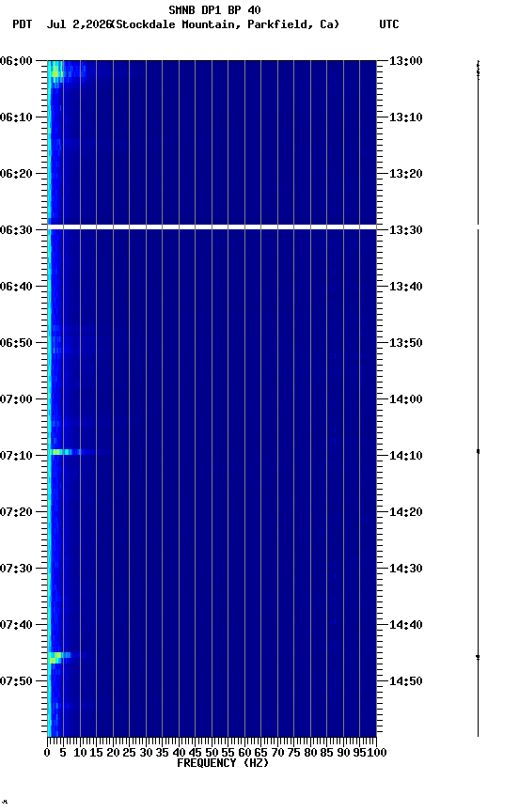Screen dimensions: 519x812
Task: Click the bright spectrogram burst after 07:40
Action: pyautogui.click(x=60, y=658)
